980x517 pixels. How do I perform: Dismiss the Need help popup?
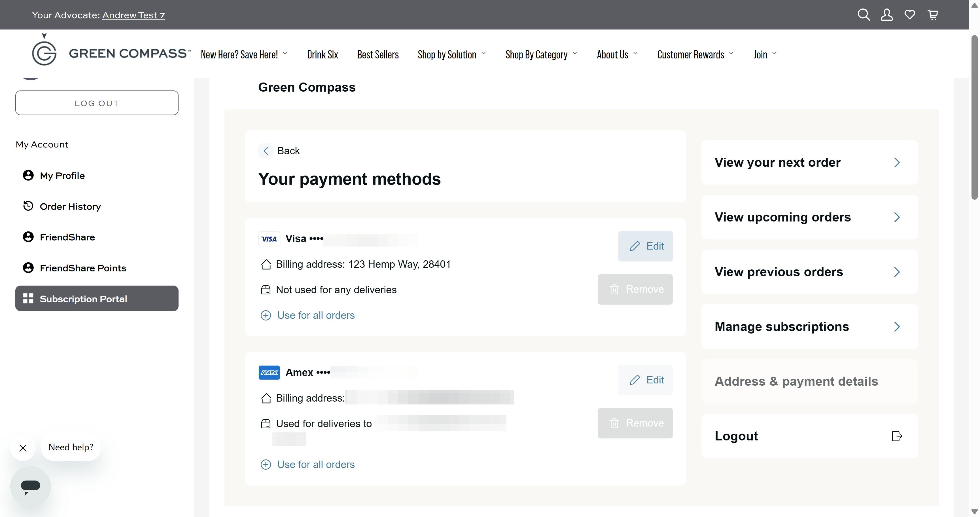(x=23, y=448)
